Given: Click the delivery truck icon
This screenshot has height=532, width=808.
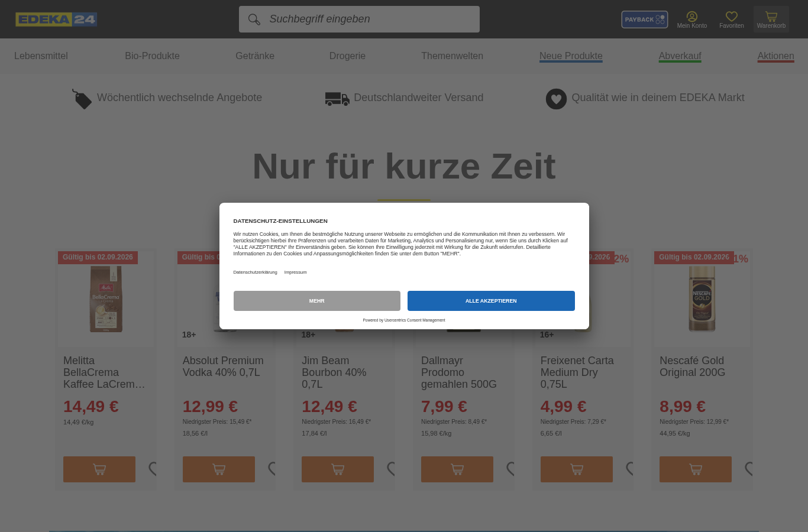Looking at the screenshot, I should 337,99.
